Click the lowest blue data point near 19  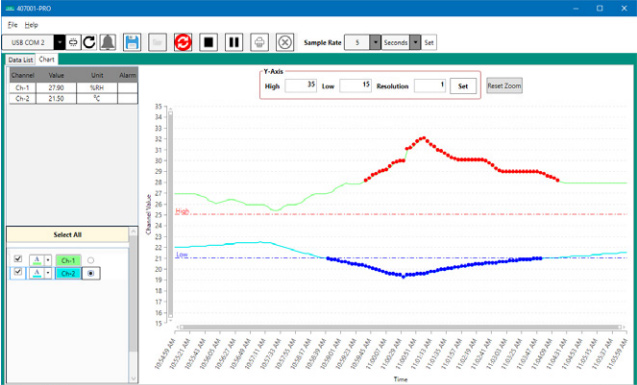pos(403,276)
